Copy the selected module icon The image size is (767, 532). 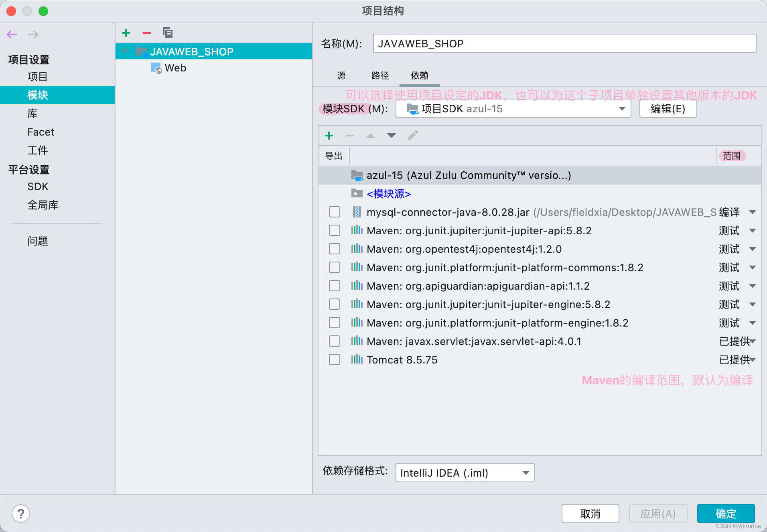(168, 32)
